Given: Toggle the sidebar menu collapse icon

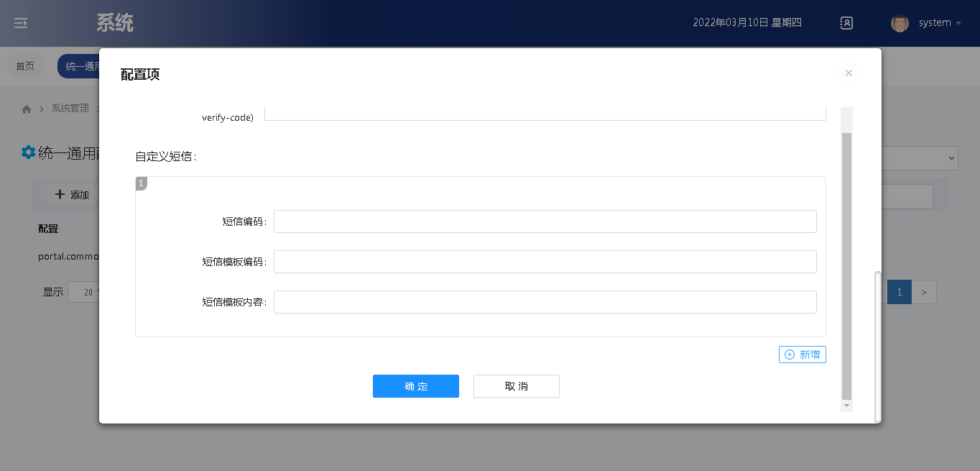Looking at the screenshot, I should (21, 23).
